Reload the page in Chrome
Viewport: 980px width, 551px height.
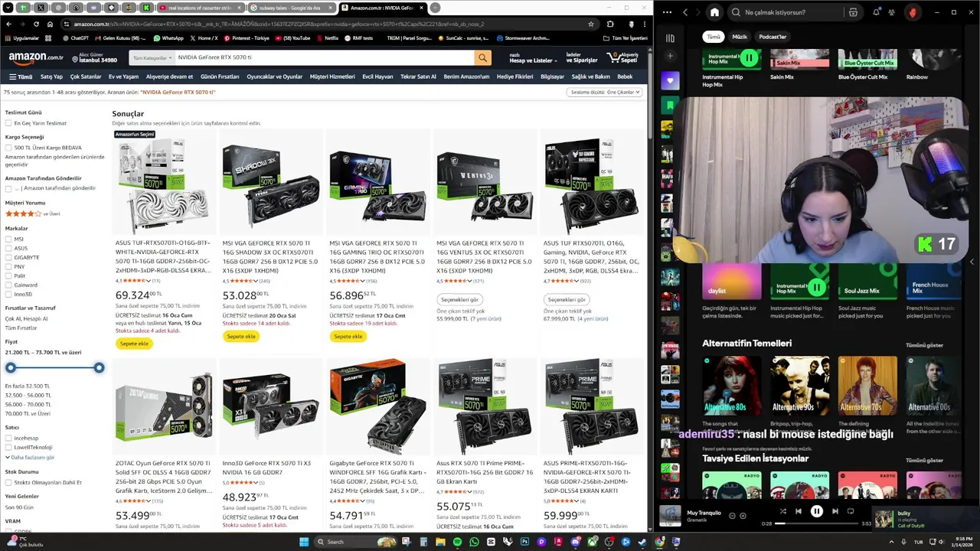coord(36,24)
